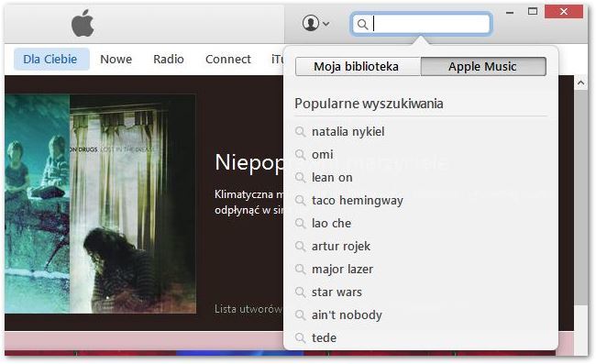Click magnifier icon beside taco hemingway

pos(300,200)
